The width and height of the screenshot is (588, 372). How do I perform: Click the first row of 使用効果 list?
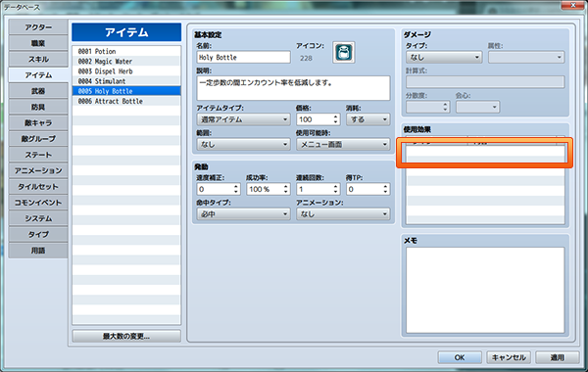coord(485,151)
